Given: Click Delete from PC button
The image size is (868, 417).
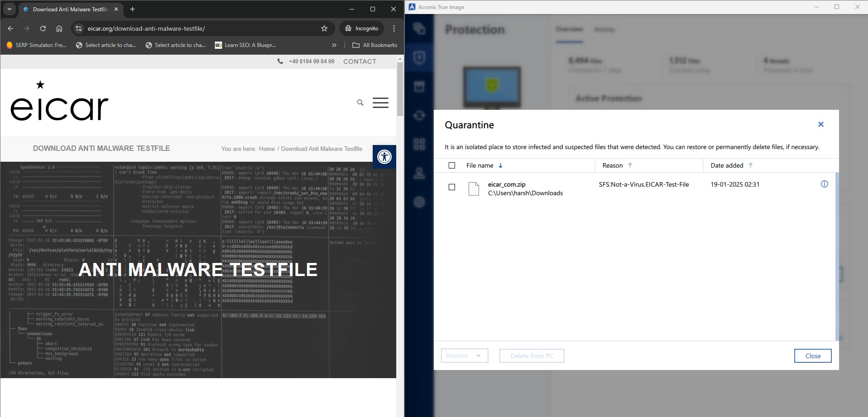Looking at the screenshot, I should [531, 356].
